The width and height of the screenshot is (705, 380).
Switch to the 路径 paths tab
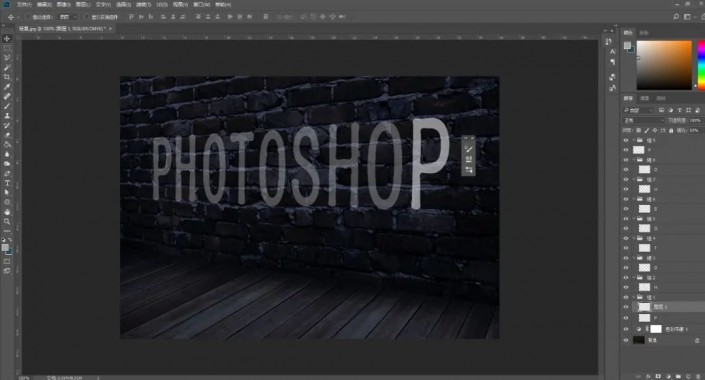[x=660, y=98]
